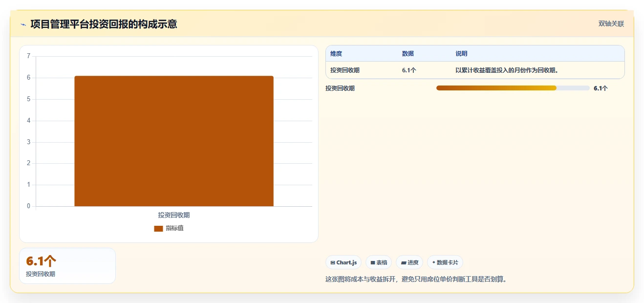Click the lightning icon beside the panel title
Image resolution: width=644 pixels, height=303 pixels.
click(23, 24)
